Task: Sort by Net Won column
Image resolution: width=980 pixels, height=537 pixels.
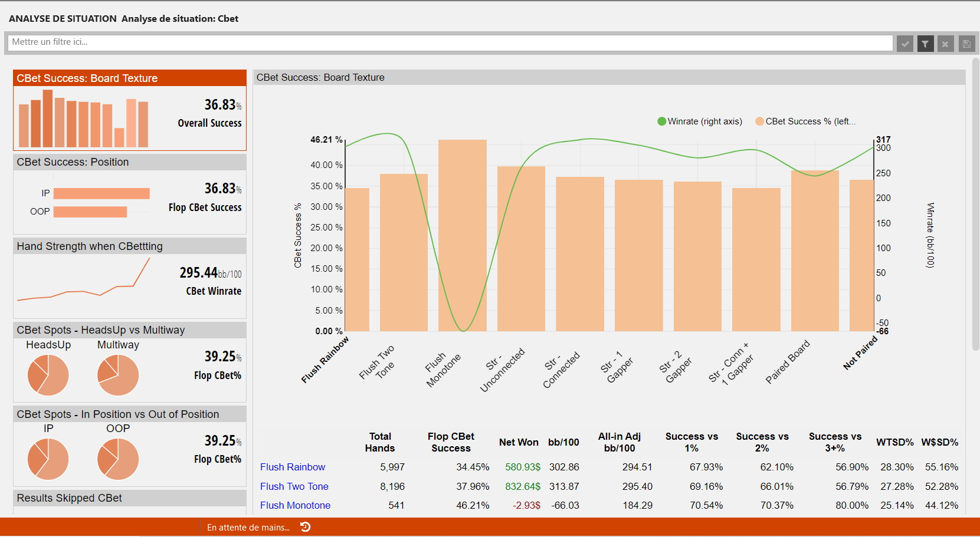Action: point(519,442)
